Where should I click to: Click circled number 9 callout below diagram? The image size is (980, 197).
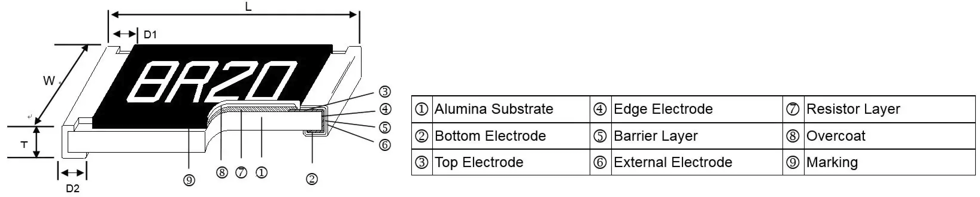point(189,180)
